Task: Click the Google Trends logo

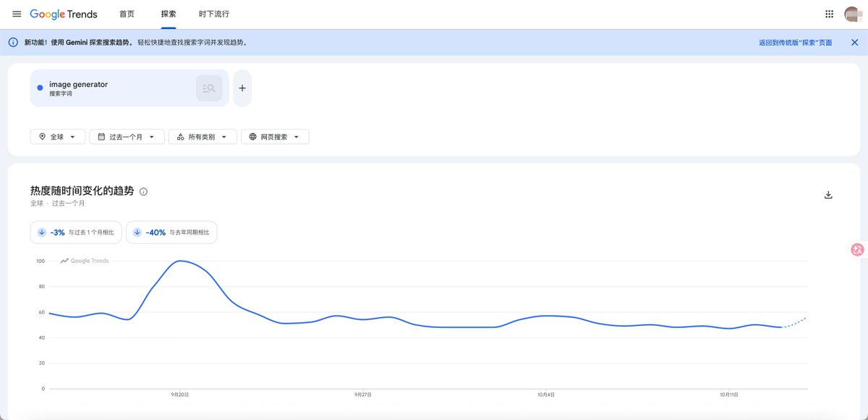Action: (x=64, y=14)
